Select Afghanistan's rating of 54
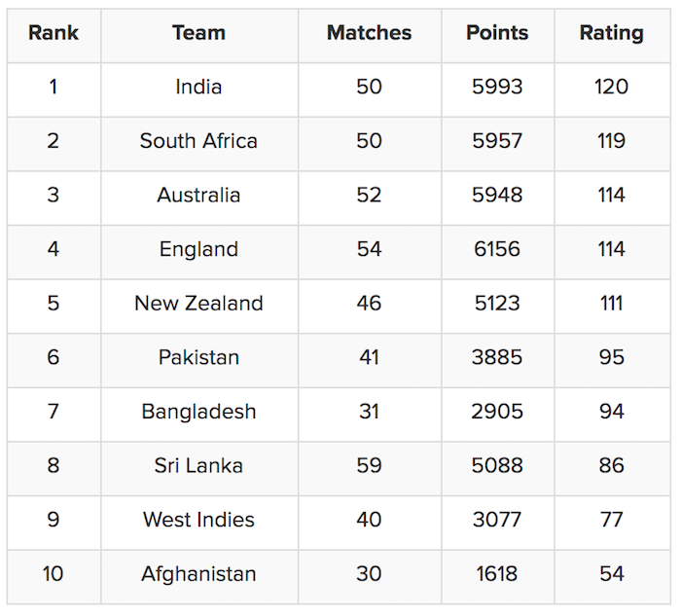This screenshot has width=681, height=616. [x=611, y=574]
